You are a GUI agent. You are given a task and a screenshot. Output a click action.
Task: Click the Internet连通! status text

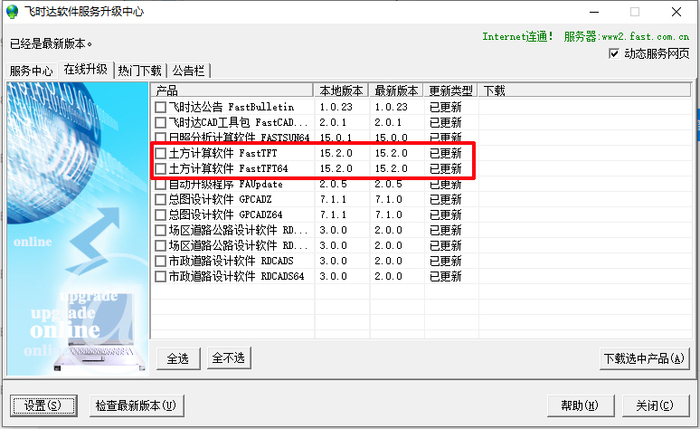(517, 37)
